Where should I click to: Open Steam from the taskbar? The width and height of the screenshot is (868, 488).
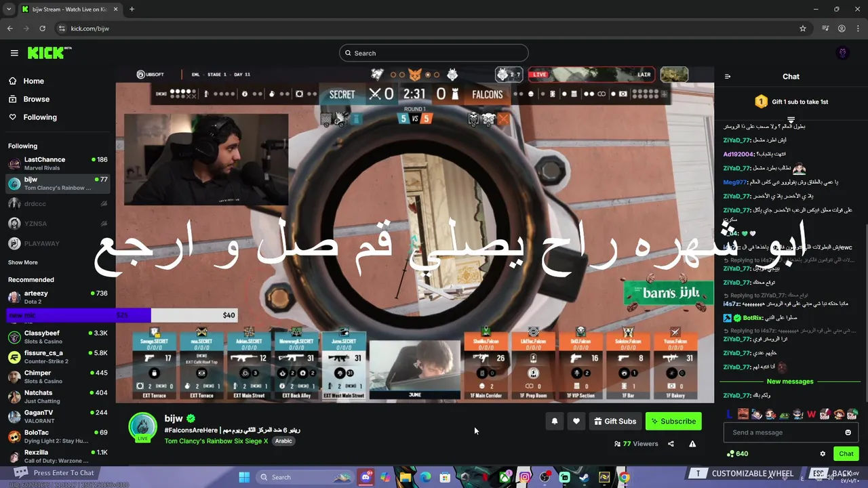point(584,477)
